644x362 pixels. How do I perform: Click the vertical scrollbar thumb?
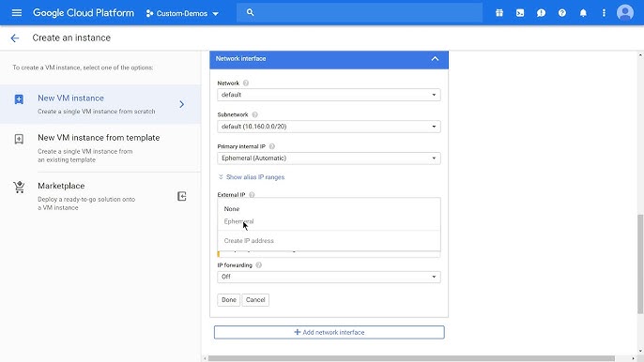(x=640, y=264)
